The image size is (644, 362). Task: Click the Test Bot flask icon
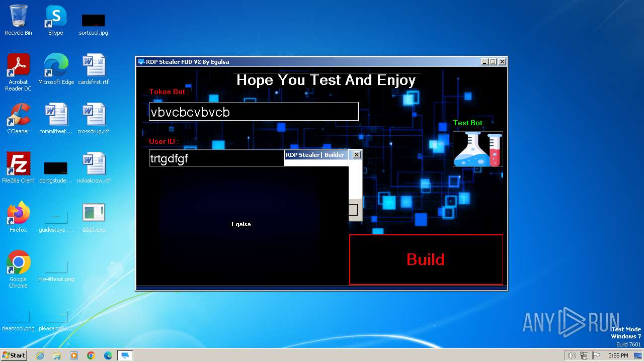pos(477,149)
